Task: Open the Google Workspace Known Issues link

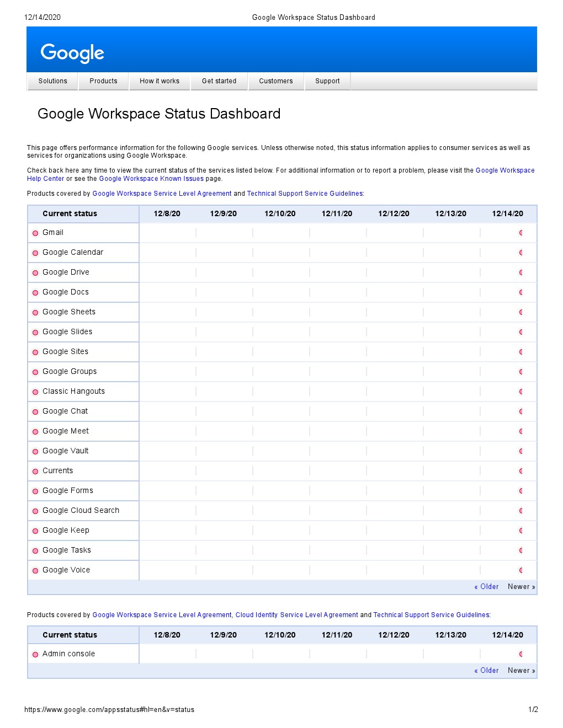Action: point(151,179)
